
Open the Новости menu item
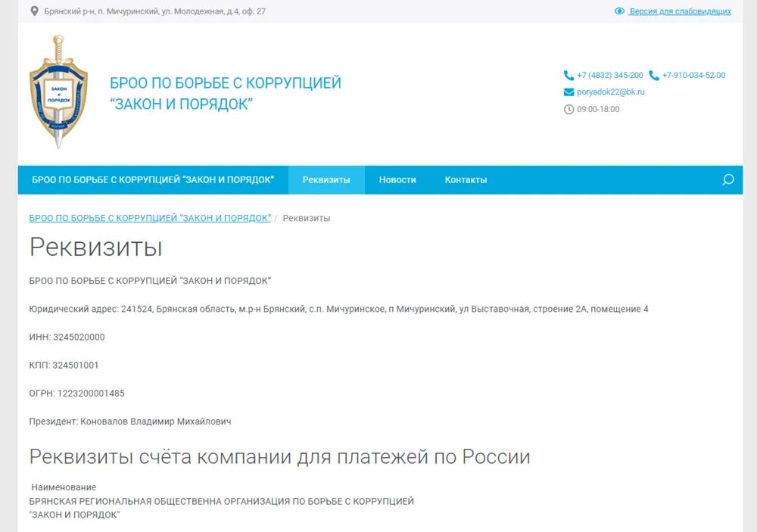[x=397, y=179]
